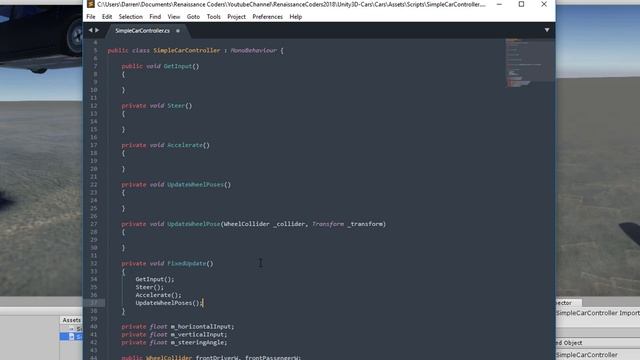Open the Find menu
This screenshot has width=640, height=360.
coord(155,17)
